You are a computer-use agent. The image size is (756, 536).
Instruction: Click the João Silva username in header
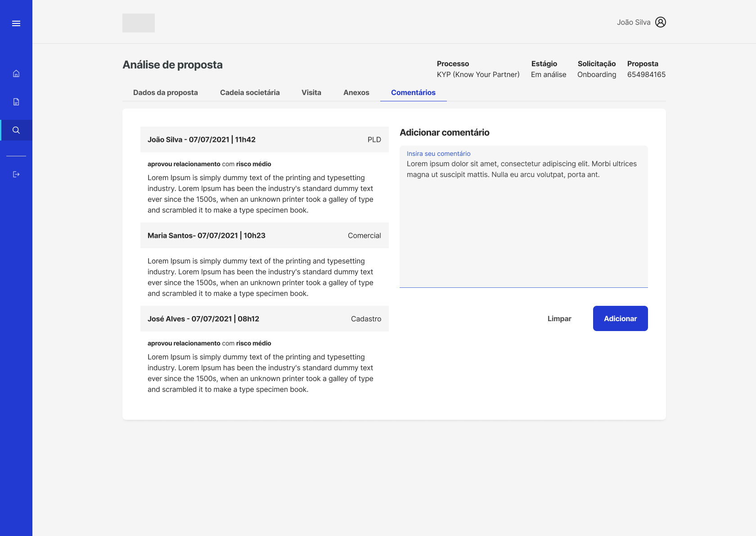tap(633, 23)
